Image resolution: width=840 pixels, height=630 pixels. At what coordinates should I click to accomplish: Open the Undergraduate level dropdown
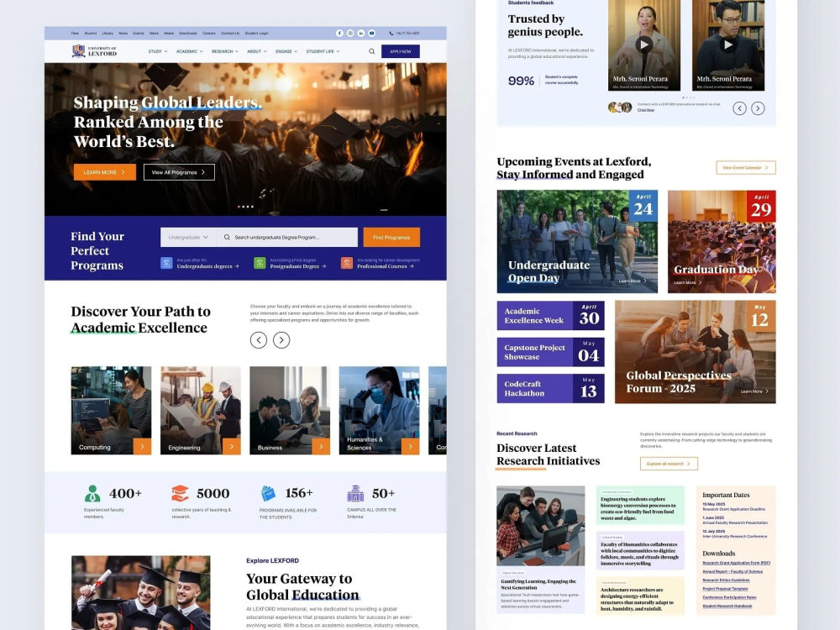(x=188, y=238)
